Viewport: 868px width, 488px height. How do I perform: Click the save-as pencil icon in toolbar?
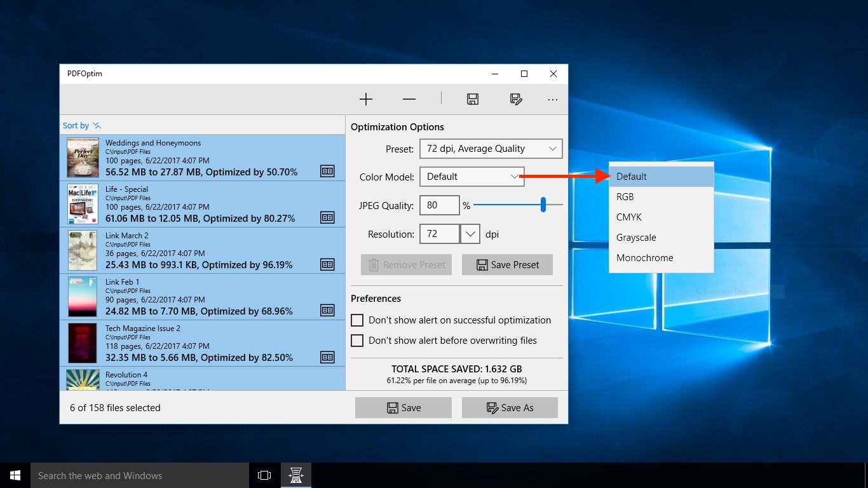pos(516,99)
